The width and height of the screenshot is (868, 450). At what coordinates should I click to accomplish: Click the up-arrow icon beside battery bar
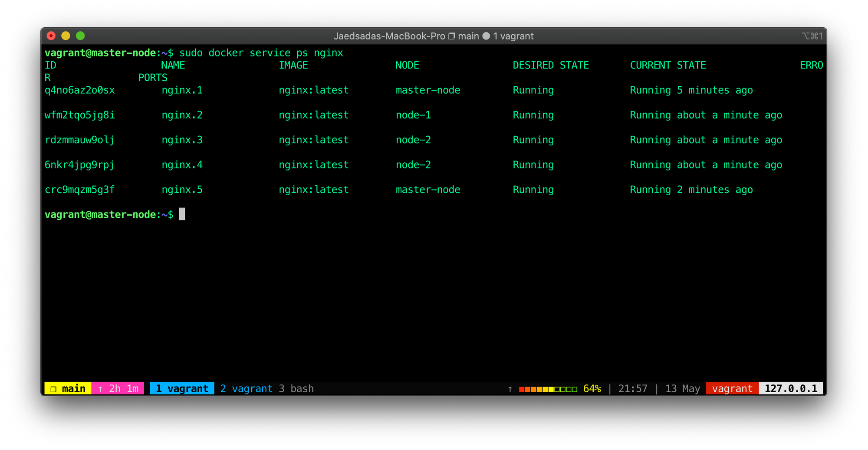pyautogui.click(x=510, y=389)
